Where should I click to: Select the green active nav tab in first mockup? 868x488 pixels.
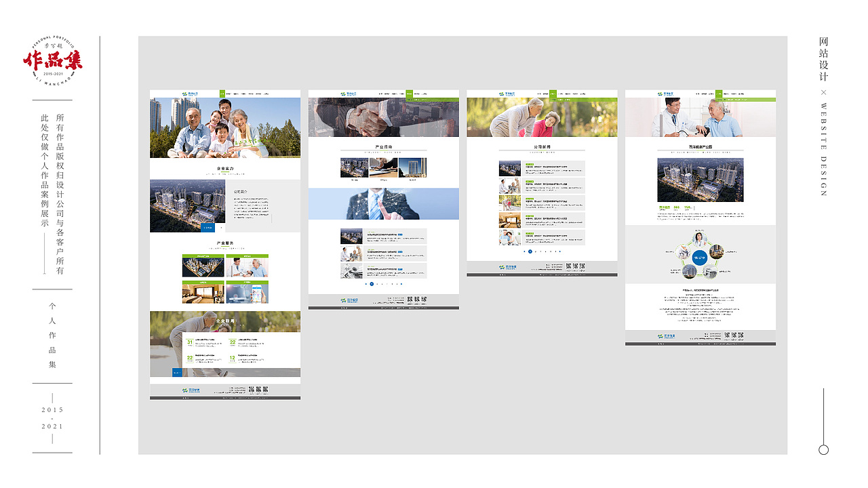[x=222, y=94]
